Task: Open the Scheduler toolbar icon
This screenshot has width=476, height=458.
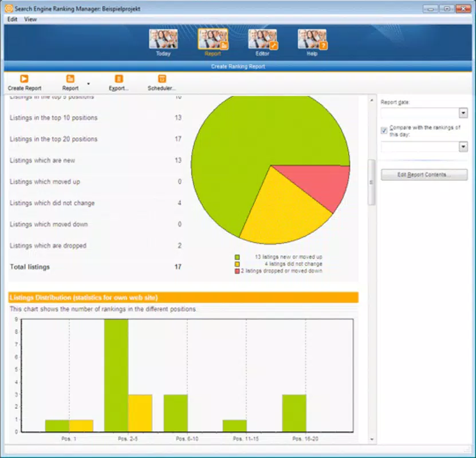Action: [x=162, y=79]
